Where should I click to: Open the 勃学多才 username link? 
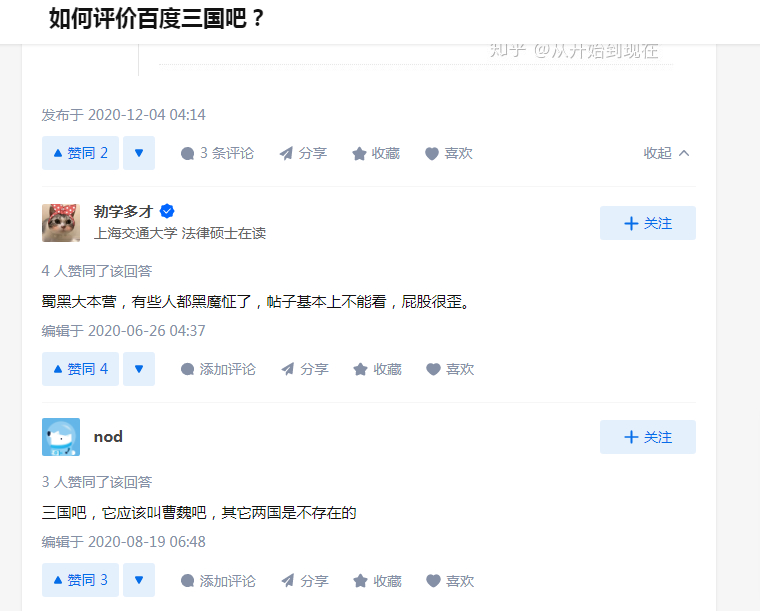pos(123,211)
